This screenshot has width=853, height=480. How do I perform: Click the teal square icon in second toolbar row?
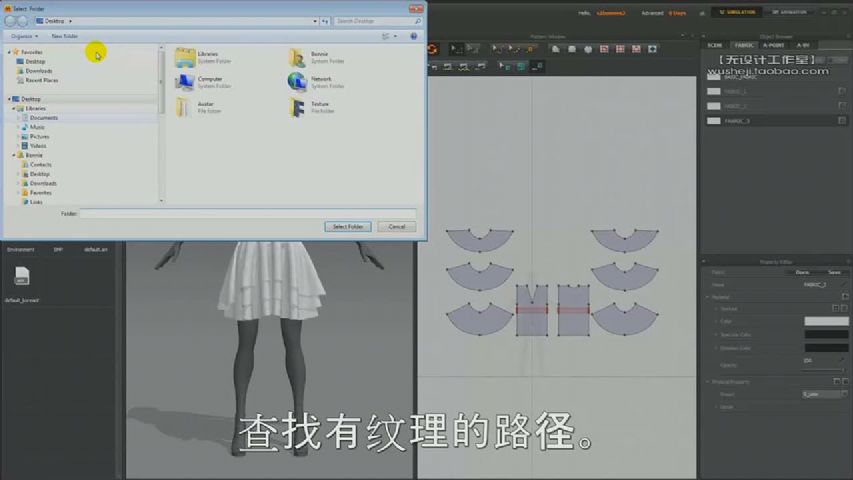(x=521, y=66)
